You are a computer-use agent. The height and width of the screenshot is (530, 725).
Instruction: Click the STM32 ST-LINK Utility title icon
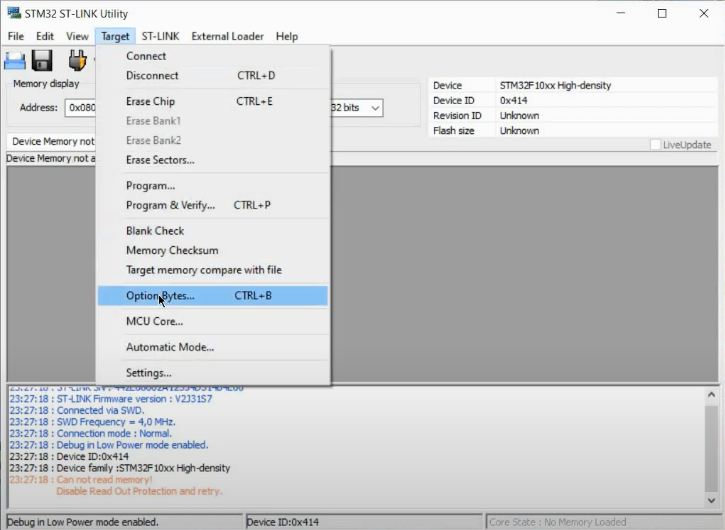pos(13,13)
